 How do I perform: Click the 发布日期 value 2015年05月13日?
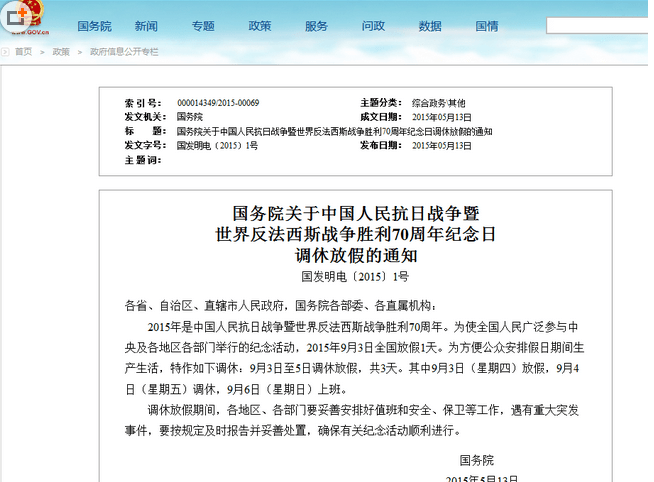tap(442, 146)
